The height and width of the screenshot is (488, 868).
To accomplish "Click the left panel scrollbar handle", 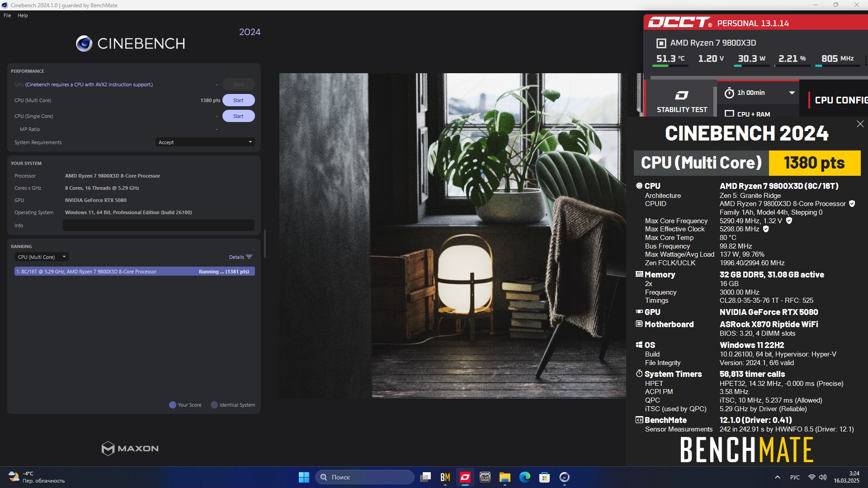I will [x=264, y=244].
